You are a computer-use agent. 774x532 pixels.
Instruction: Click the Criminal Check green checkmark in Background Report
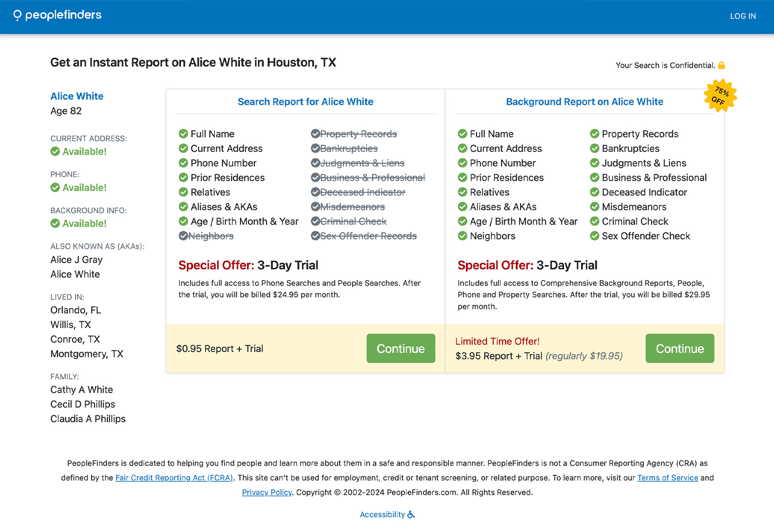tap(595, 221)
